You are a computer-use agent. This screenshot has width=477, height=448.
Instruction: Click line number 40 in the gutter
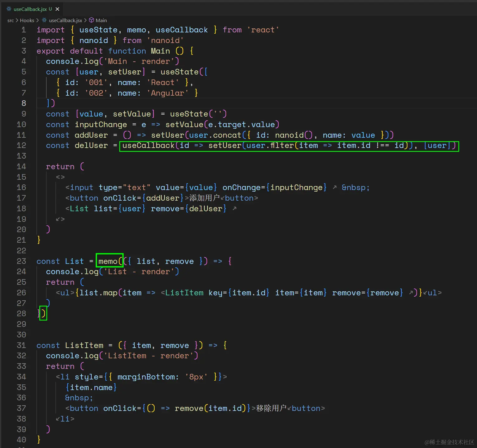pos(22,440)
